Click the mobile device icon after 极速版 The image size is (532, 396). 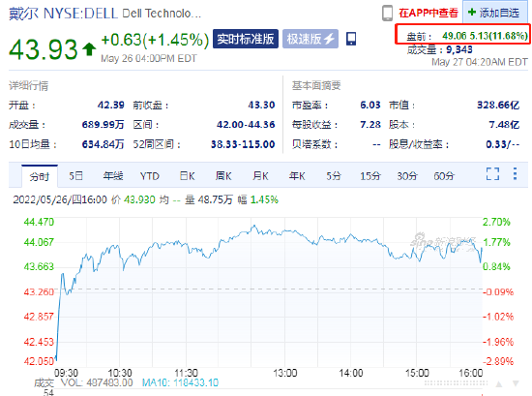click(x=351, y=39)
